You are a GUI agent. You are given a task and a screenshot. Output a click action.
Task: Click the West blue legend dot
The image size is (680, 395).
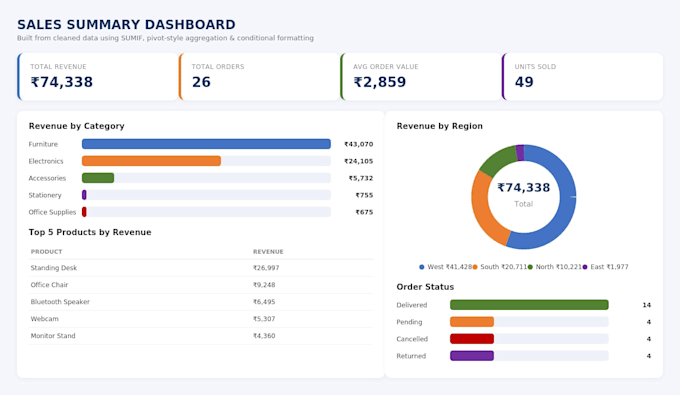coord(422,267)
